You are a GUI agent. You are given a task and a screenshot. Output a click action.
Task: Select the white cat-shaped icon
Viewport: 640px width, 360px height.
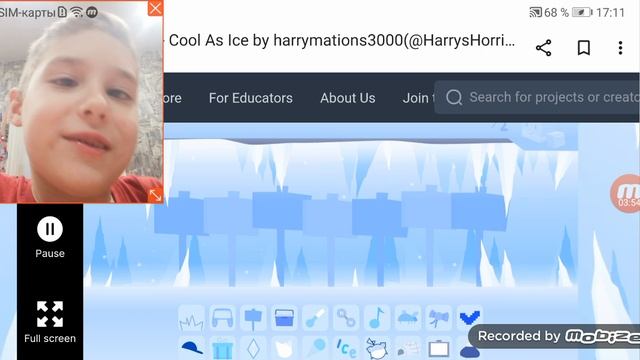[x=284, y=348]
